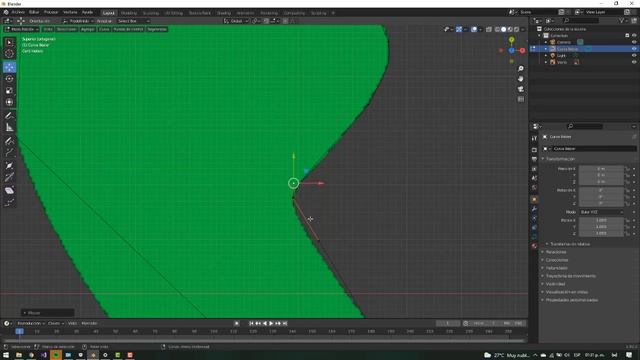Switch to the Modeling workspace tab

pyautogui.click(x=129, y=13)
